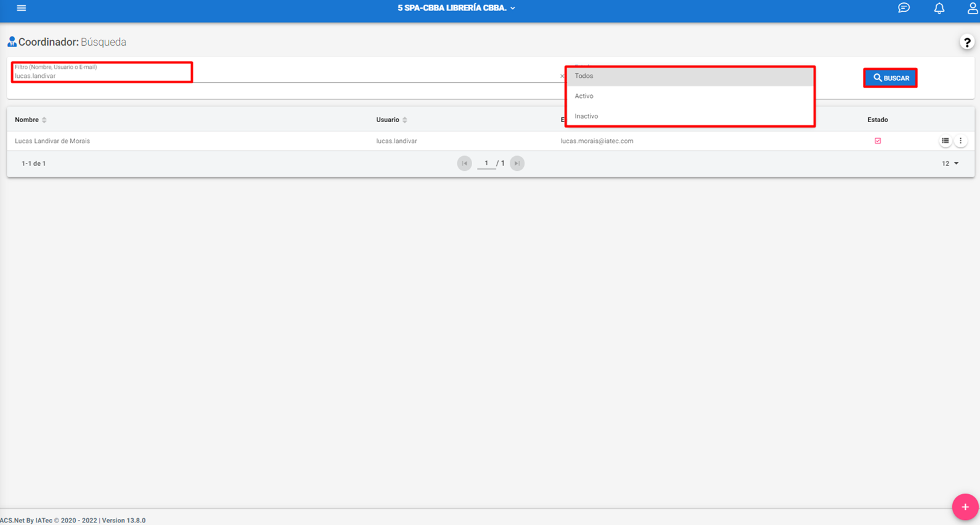Click the filter input with lucas.landivar
The image size is (980, 525).
(x=286, y=76)
